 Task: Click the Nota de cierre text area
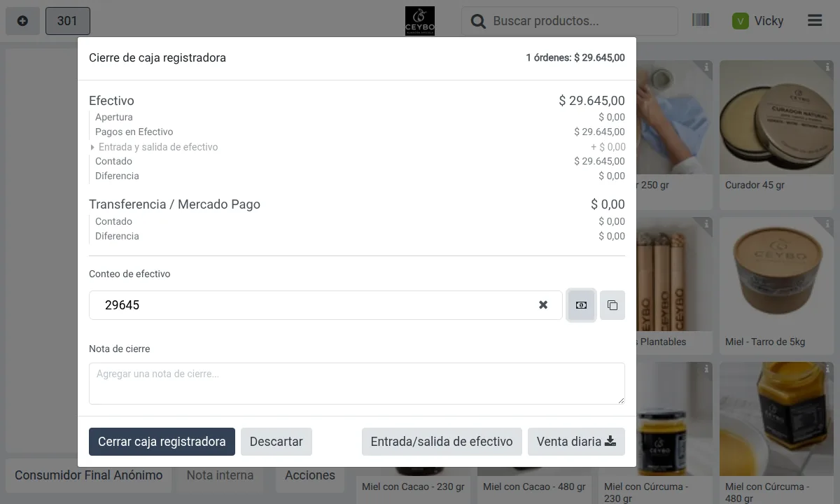tap(357, 384)
